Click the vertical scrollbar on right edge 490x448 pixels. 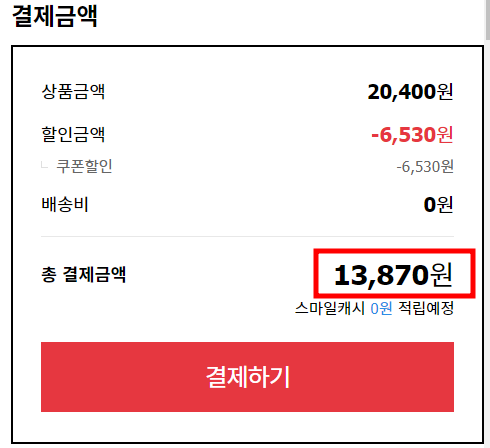coord(487,224)
